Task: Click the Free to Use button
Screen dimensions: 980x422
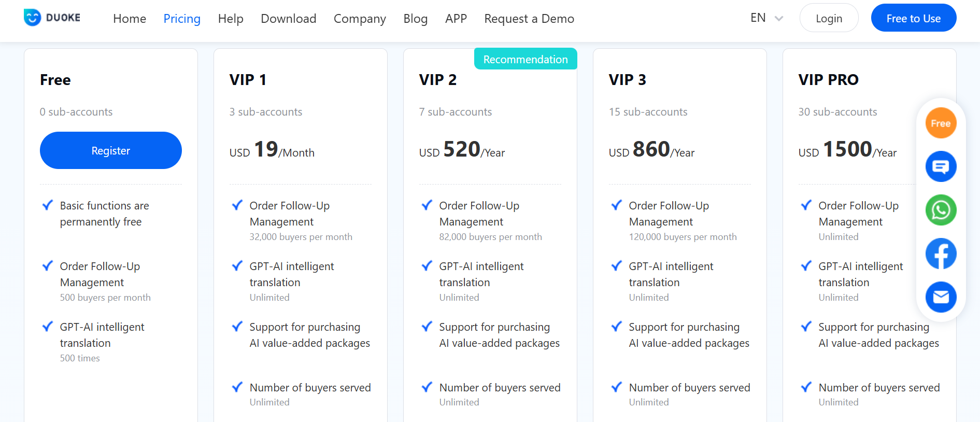Action: (913, 18)
